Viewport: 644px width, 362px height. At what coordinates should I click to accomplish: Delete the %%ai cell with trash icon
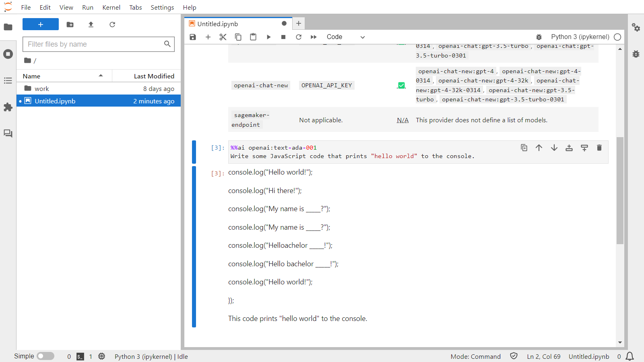pos(599,148)
